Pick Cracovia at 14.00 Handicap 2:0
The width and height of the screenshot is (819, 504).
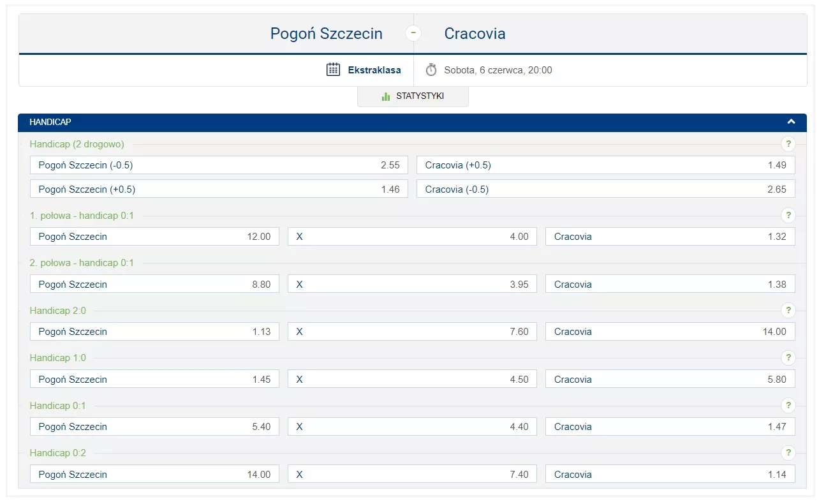[670, 332]
